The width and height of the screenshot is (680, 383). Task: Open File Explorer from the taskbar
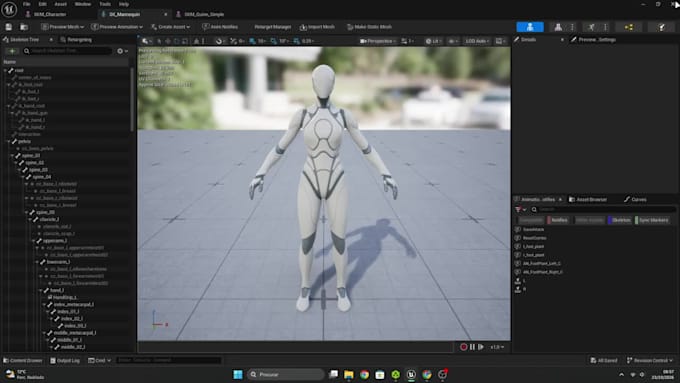click(x=348, y=374)
